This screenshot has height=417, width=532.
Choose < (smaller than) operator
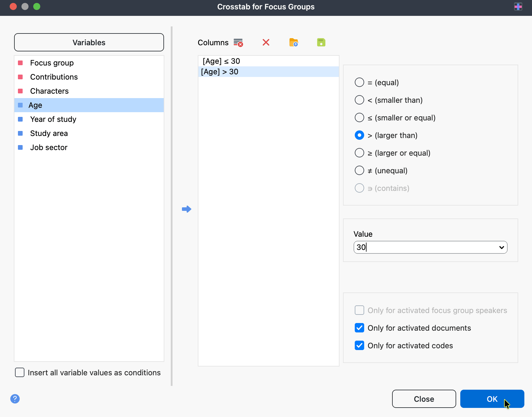pos(359,100)
